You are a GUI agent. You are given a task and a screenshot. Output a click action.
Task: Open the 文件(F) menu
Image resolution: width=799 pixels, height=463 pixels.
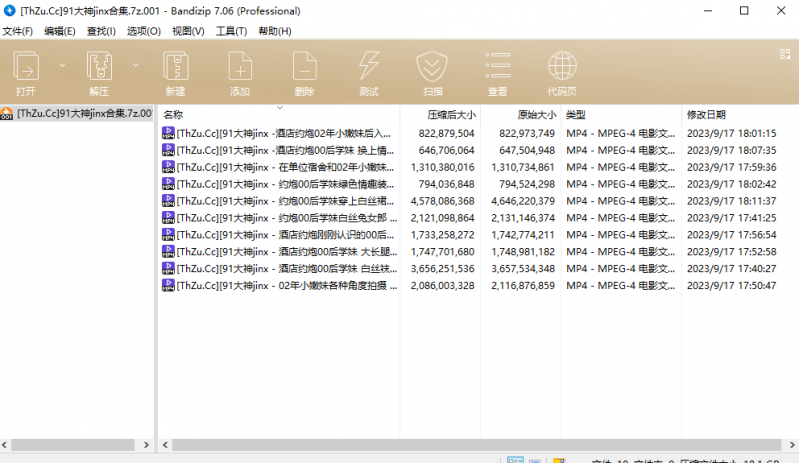17,31
